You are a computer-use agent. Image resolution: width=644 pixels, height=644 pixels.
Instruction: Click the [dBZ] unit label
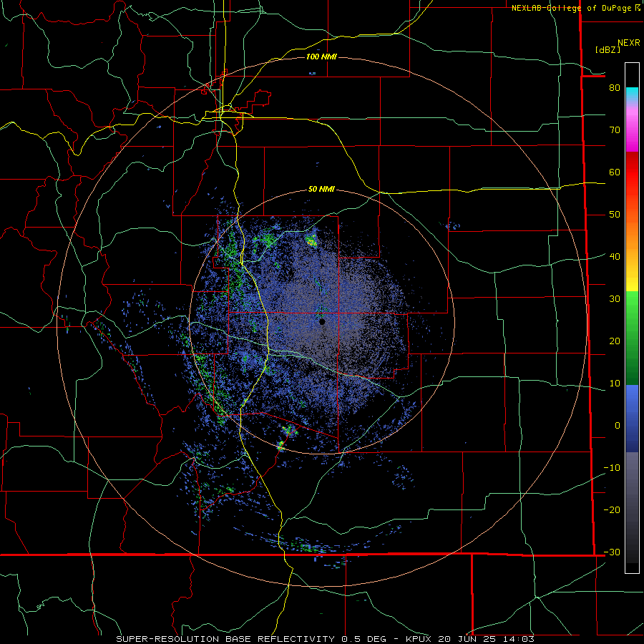tap(608, 49)
